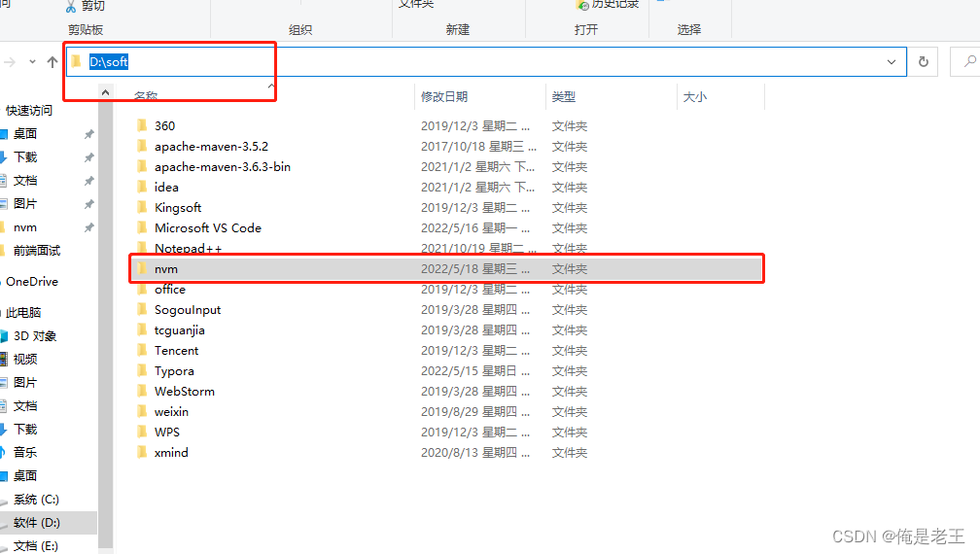Sort by 大小 column header
Image resolution: width=980 pixels, height=554 pixels.
pyautogui.click(x=695, y=97)
